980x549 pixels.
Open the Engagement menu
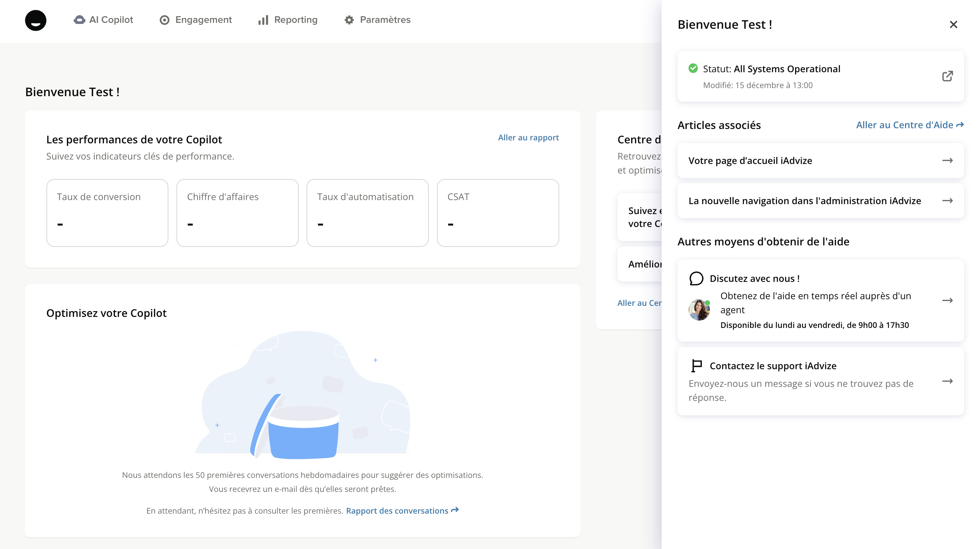tap(203, 20)
